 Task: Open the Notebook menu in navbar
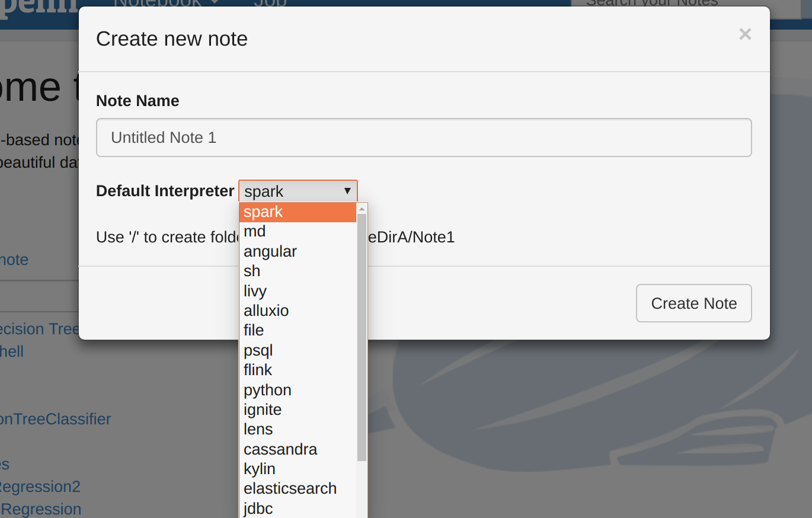[166, 3]
